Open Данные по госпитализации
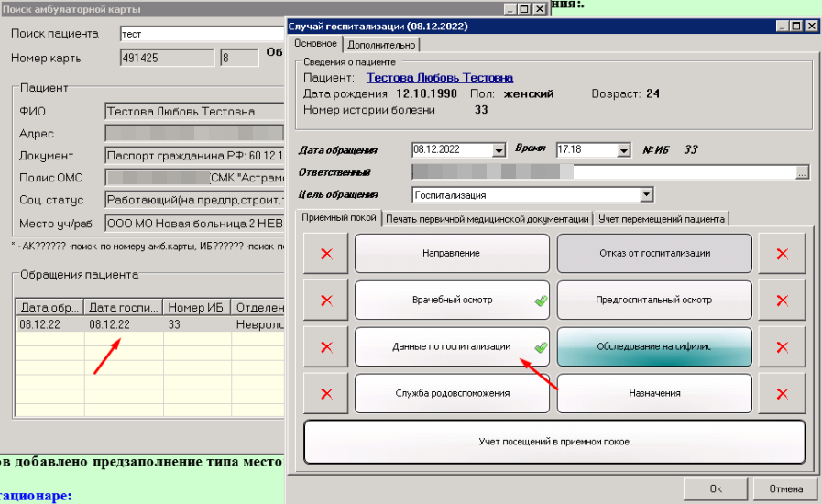Image resolution: width=822 pixels, height=504 pixels. click(x=452, y=346)
